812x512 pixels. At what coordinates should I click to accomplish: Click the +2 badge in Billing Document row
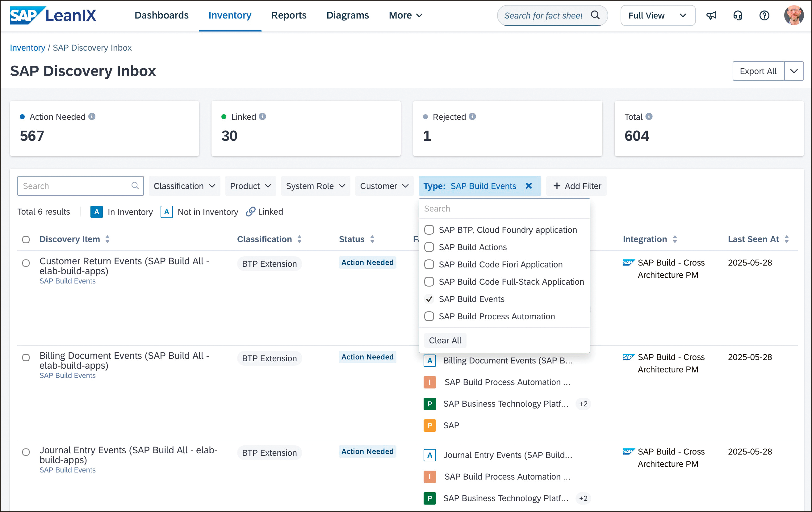(x=583, y=404)
